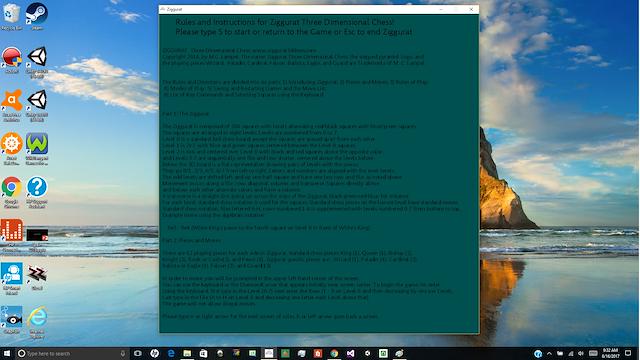The width and height of the screenshot is (640, 360).
Task: Click the Task View button
Action: 138,353
